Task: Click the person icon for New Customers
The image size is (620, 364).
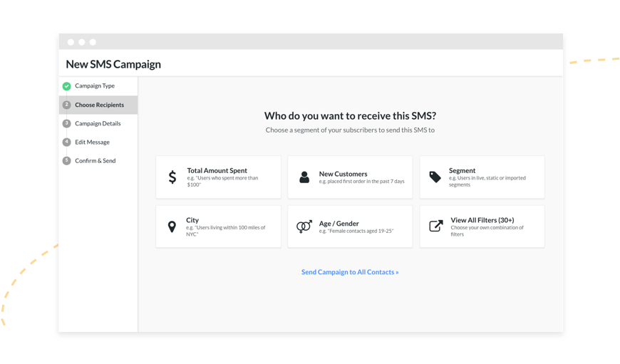Action: (x=304, y=177)
